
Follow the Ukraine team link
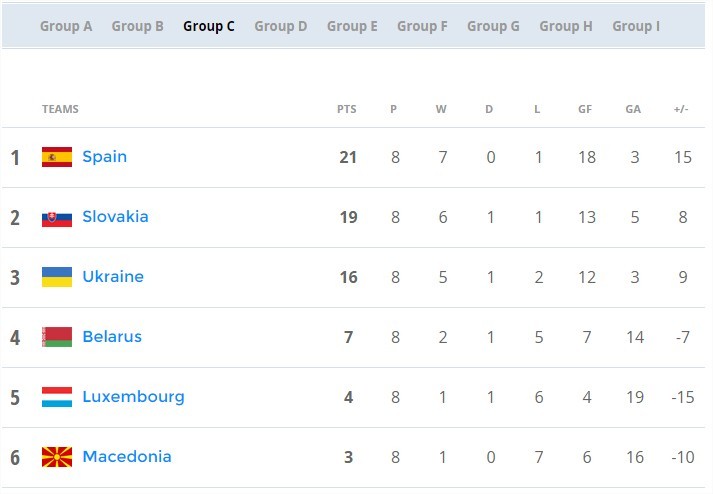pyautogui.click(x=113, y=277)
